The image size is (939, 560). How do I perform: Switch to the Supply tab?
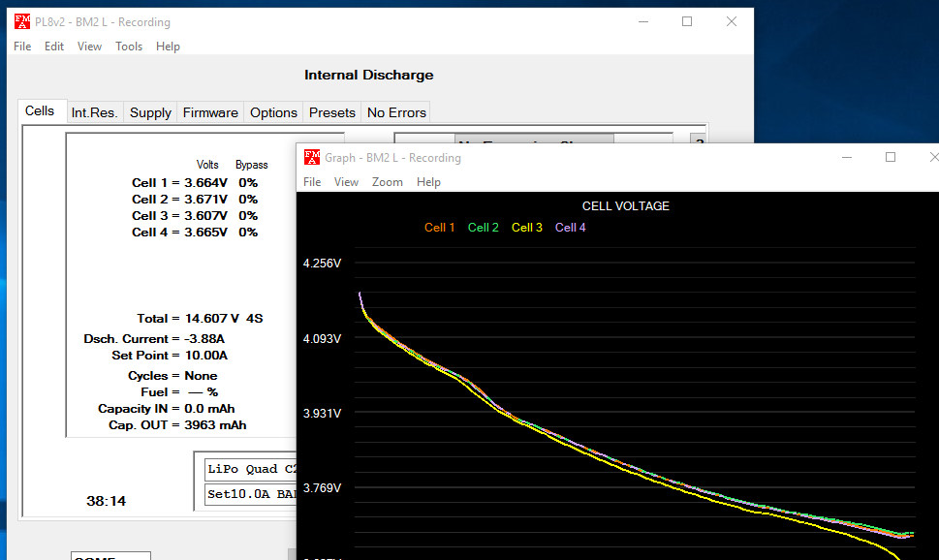click(x=150, y=112)
